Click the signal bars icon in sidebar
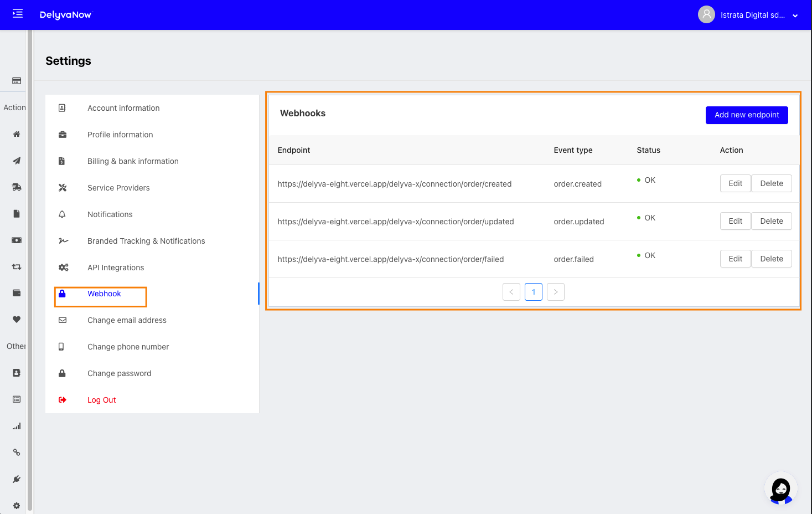The image size is (812, 514). pyautogui.click(x=17, y=426)
